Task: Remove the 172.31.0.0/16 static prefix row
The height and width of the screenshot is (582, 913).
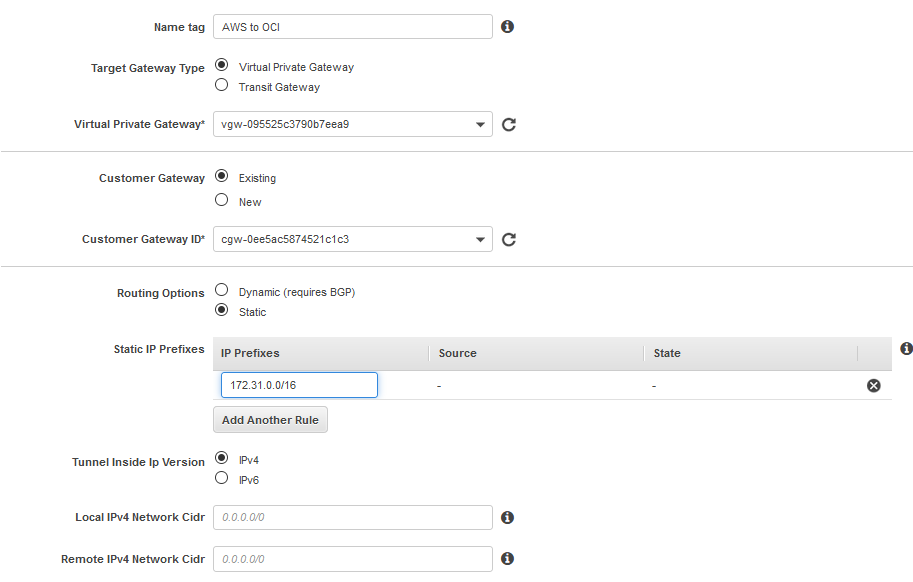Action: click(x=873, y=386)
